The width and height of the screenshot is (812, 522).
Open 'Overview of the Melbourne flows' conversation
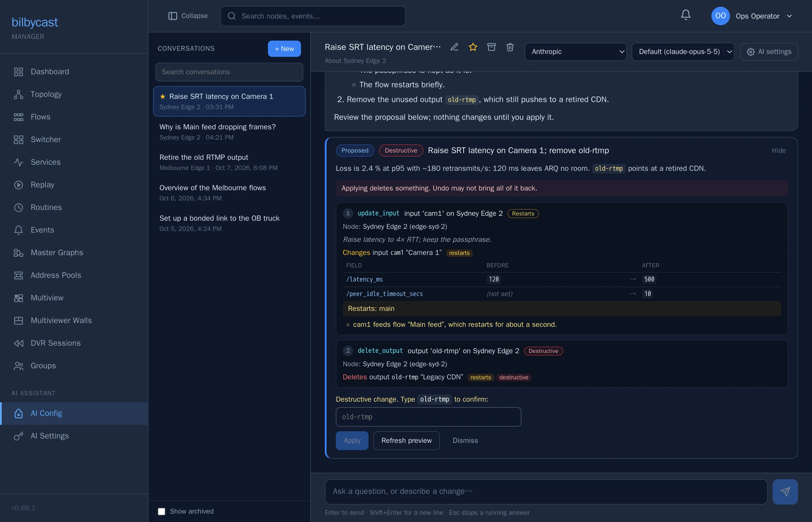229,193
